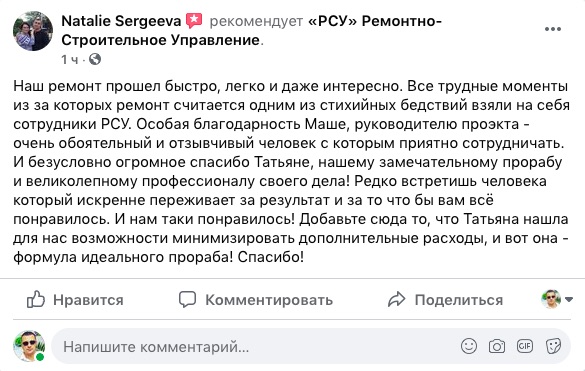Open the three-dot post options menu
The width and height of the screenshot is (585, 371).
[x=553, y=29]
